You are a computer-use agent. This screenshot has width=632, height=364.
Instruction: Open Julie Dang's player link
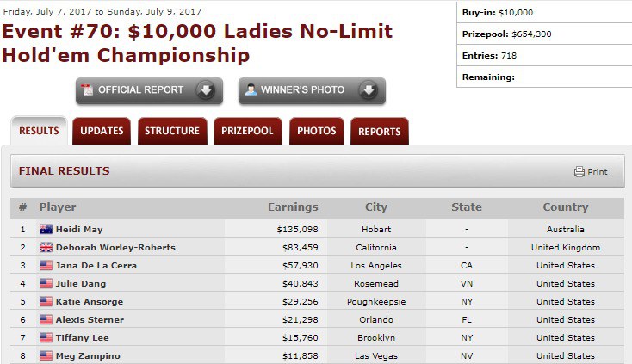coord(81,283)
